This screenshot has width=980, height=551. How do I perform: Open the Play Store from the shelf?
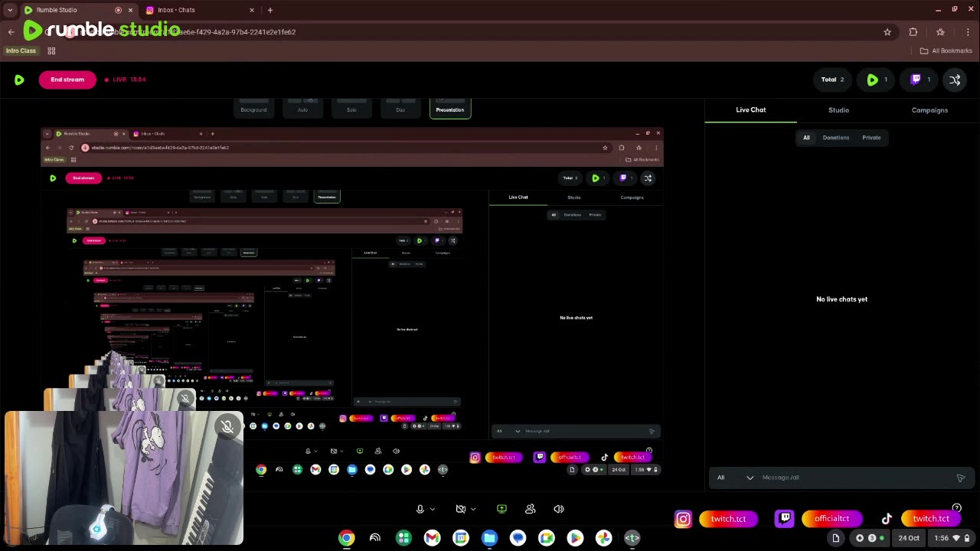point(575,538)
